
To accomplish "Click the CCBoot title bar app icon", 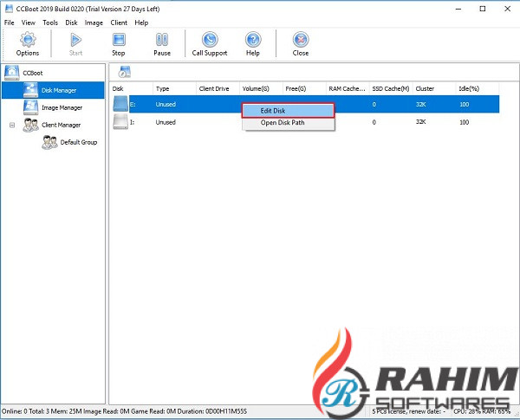I will click(9, 9).
